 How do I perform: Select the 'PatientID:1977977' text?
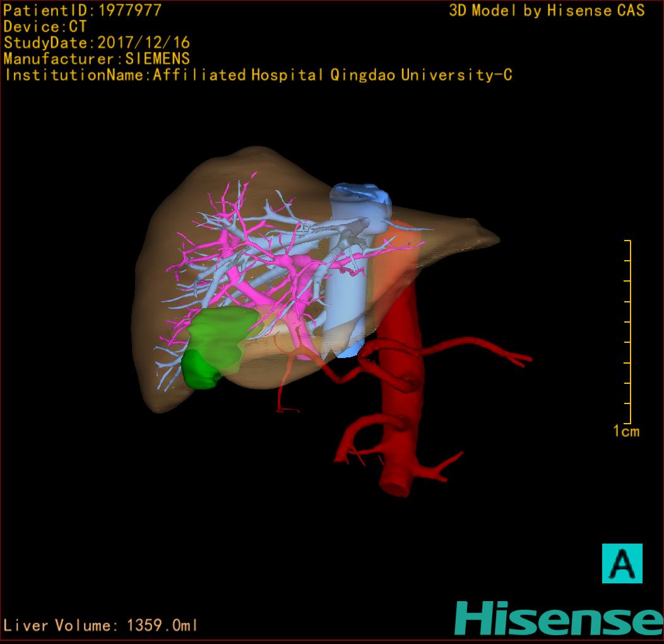coord(83,11)
